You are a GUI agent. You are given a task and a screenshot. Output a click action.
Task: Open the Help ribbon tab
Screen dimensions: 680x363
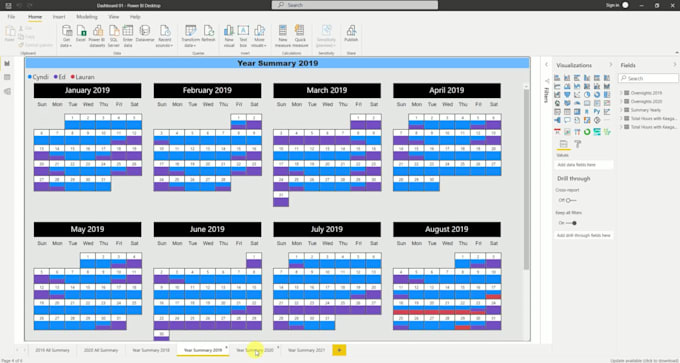pyautogui.click(x=135, y=16)
